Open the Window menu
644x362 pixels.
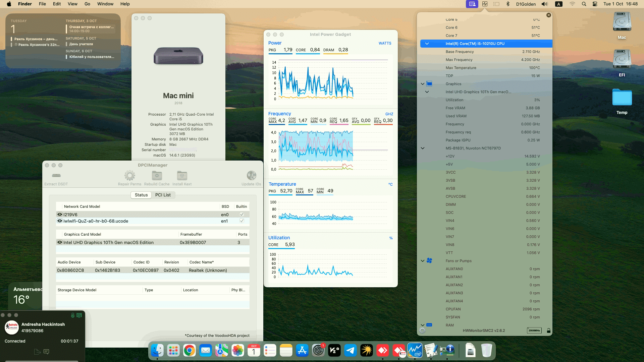[105, 4]
